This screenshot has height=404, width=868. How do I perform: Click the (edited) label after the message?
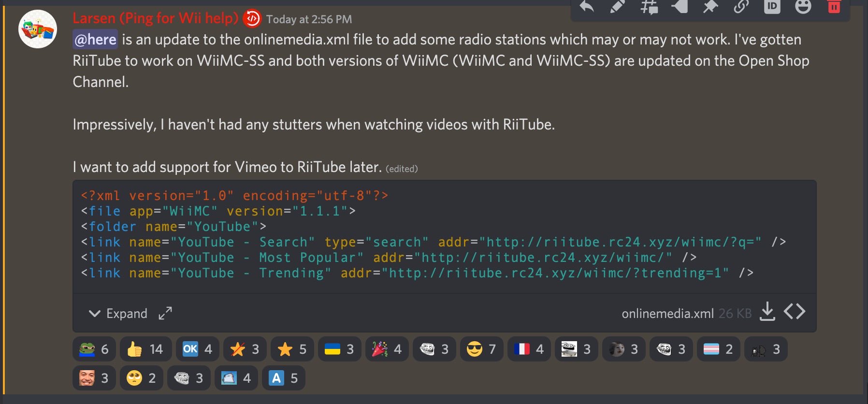pyautogui.click(x=402, y=169)
